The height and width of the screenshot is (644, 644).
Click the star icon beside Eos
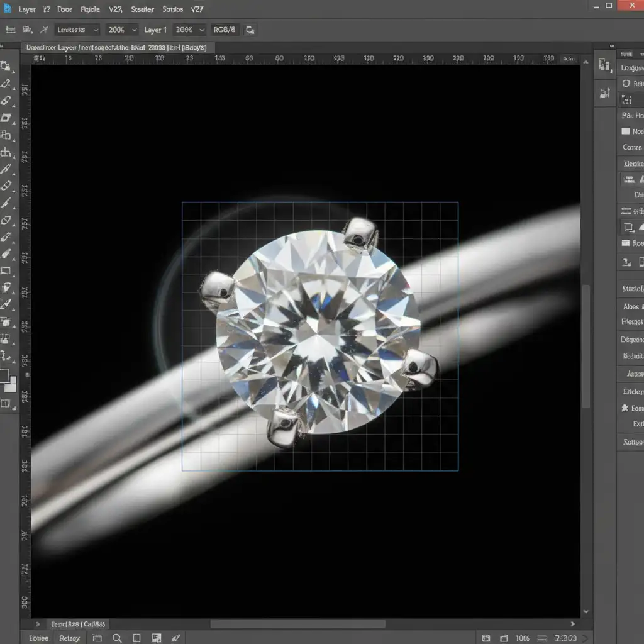[625, 408]
